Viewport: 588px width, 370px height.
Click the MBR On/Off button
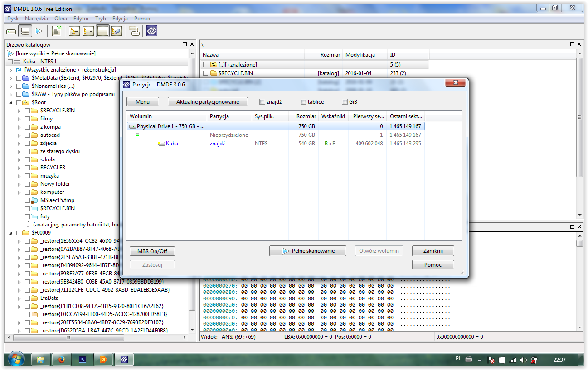coord(152,251)
